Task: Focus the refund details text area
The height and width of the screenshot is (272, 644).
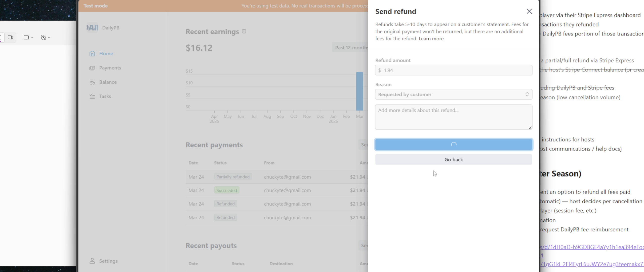Action: pos(454,117)
